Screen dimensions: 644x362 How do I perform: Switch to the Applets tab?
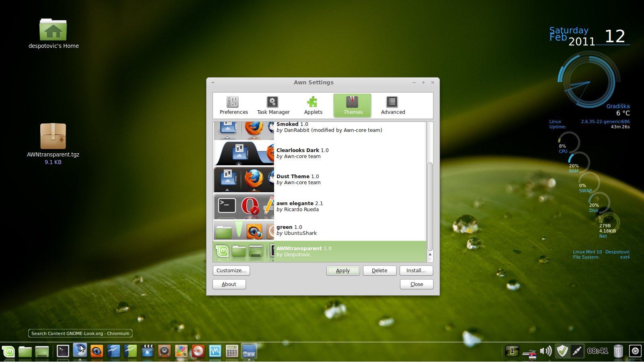313,106
